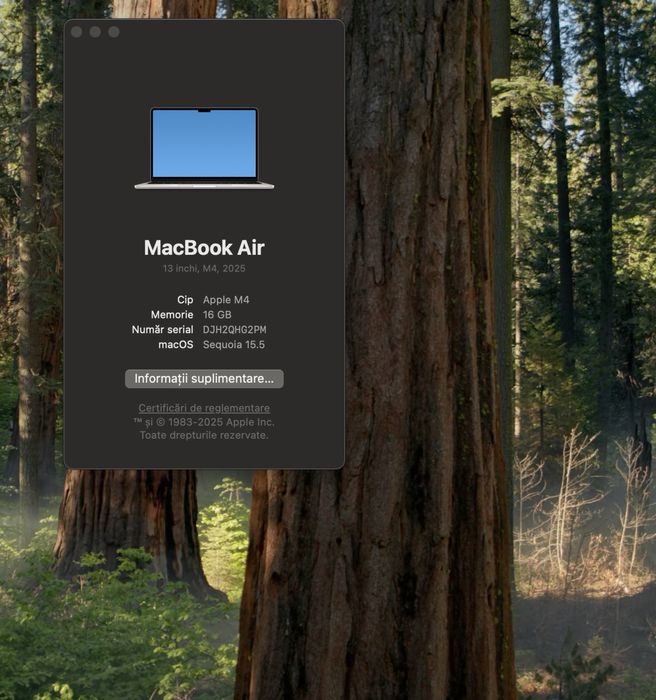The height and width of the screenshot is (700, 656).
Task: Minimize the About This Mac window
Action: click(95, 32)
